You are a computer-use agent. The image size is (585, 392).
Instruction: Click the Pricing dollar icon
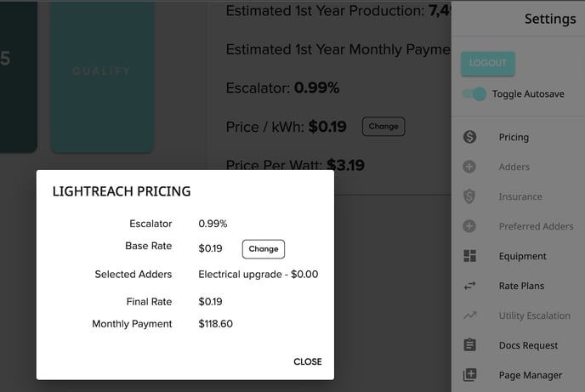[469, 137]
